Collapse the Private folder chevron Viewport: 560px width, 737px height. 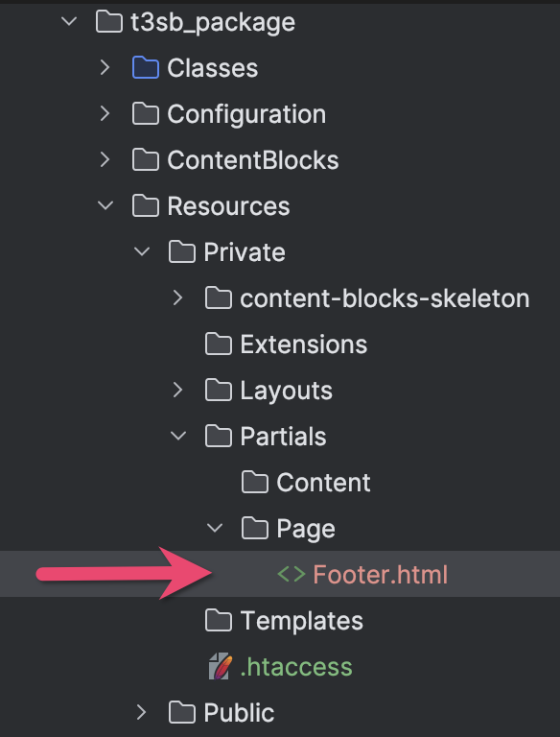(142, 251)
